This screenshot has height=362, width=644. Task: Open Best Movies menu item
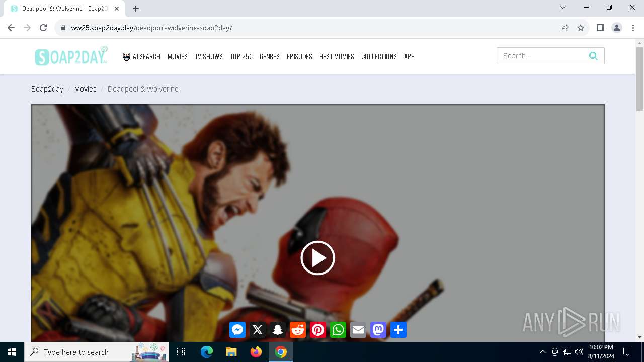click(x=337, y=56)
